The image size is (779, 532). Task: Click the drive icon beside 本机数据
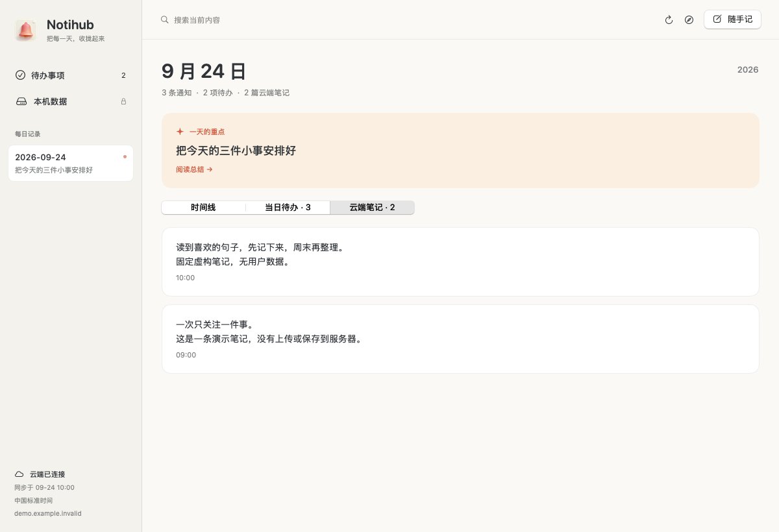pyautogui.click(x=21, y=102)
